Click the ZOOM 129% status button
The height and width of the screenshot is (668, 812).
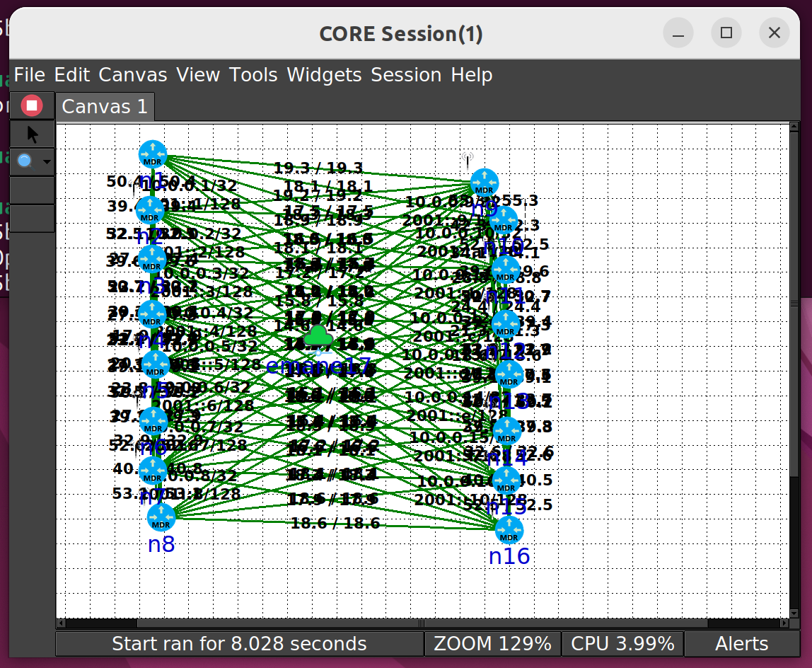click(493, 643)
